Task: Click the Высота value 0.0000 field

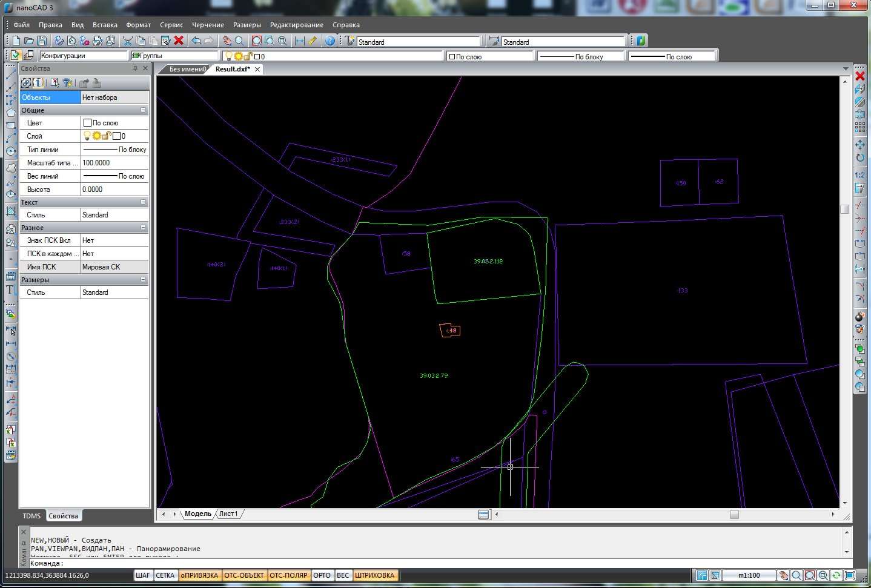Action: (x=115, y=190)
